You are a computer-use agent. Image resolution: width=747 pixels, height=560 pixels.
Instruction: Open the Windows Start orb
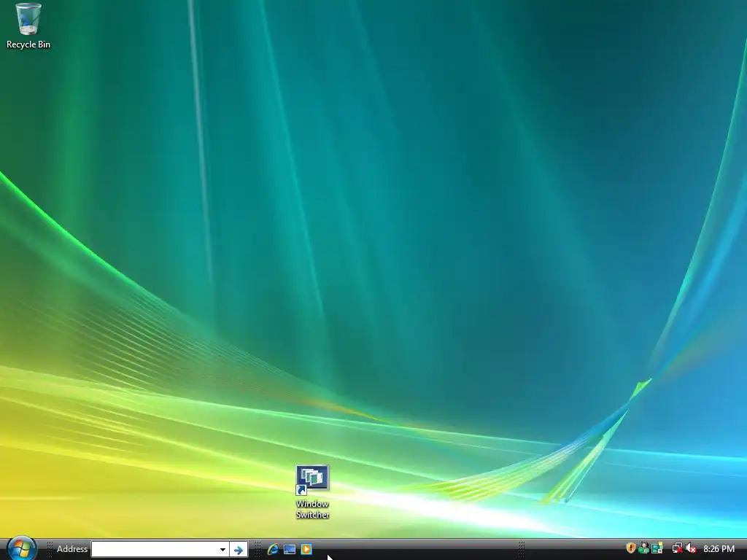21,548
